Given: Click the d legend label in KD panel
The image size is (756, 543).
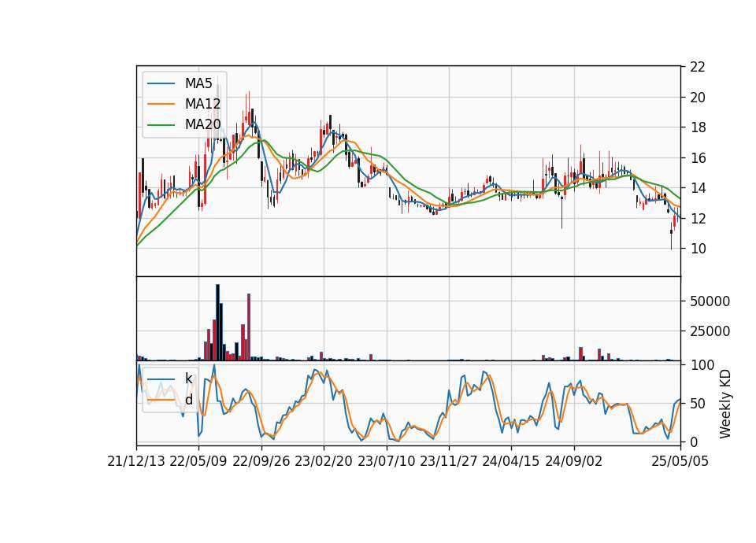Looking at the screenshot, I should 188,400.
